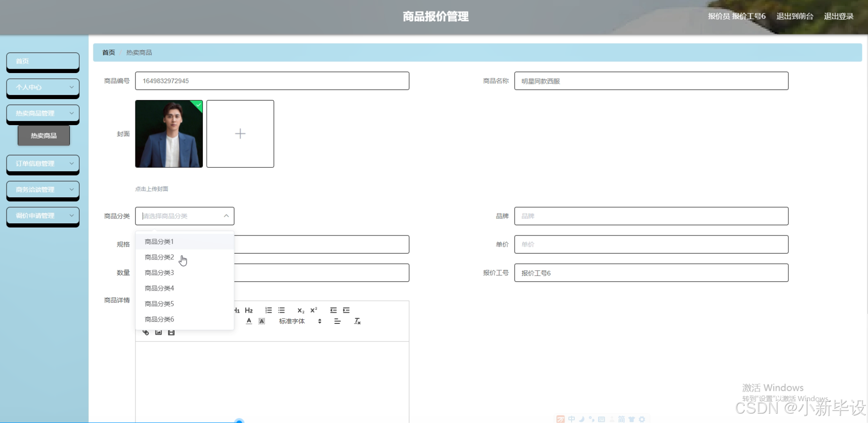Insert a hyperlink in the product details editor
Image resolution: width=868 pixels, height=423 pixels.
click(x=145, y=332)
